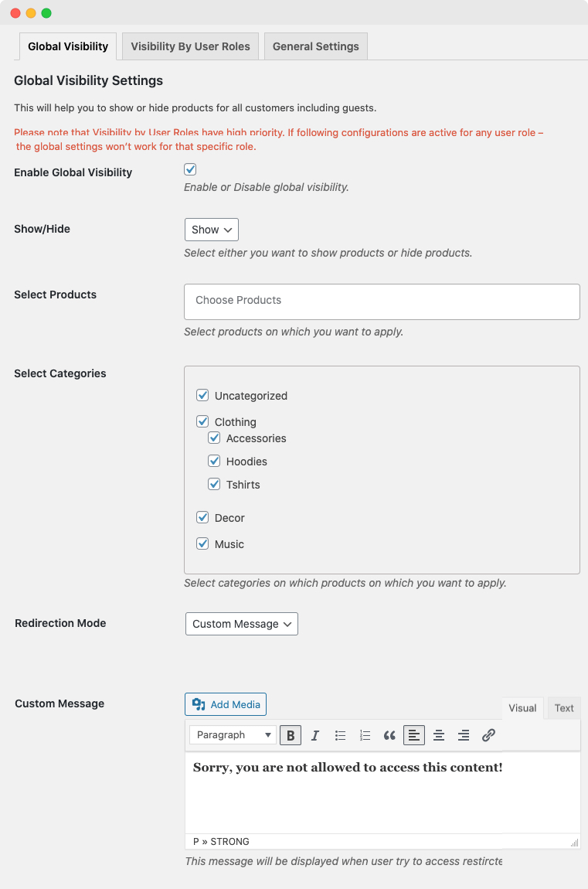Format the message as a blockquote
The image size is (588, 889).
click(x=389, y=735)
